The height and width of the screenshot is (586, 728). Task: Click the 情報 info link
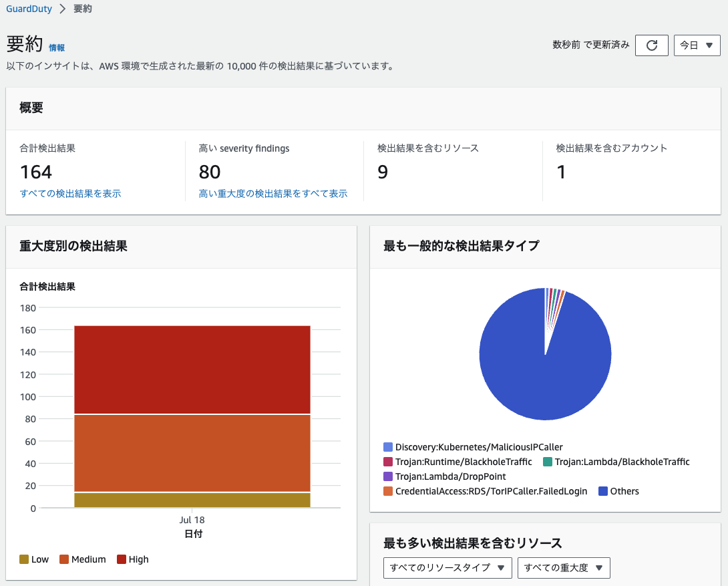pyautogui.click(x=57, y=48)
